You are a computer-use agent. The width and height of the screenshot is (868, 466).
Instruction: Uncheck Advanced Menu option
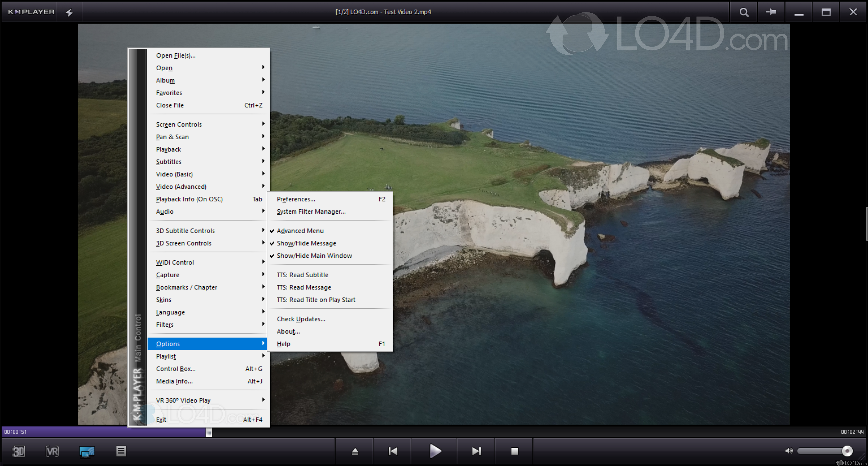300,231
